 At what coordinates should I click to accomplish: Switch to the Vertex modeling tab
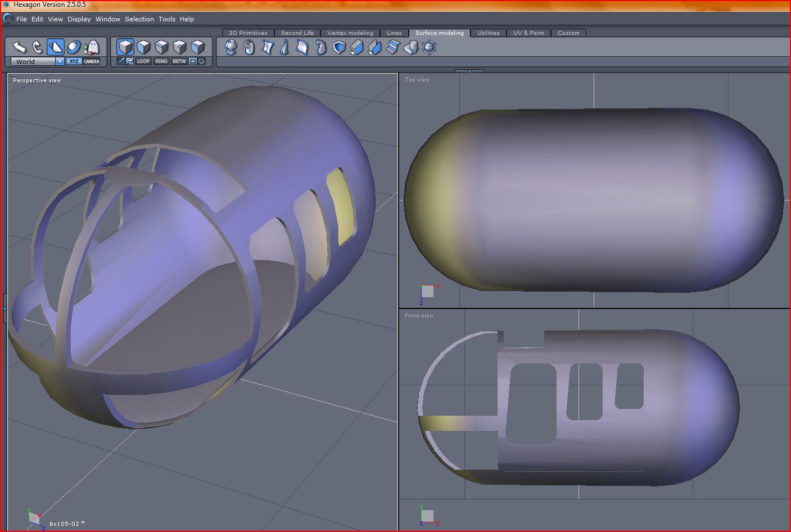(x=350, y=33)
